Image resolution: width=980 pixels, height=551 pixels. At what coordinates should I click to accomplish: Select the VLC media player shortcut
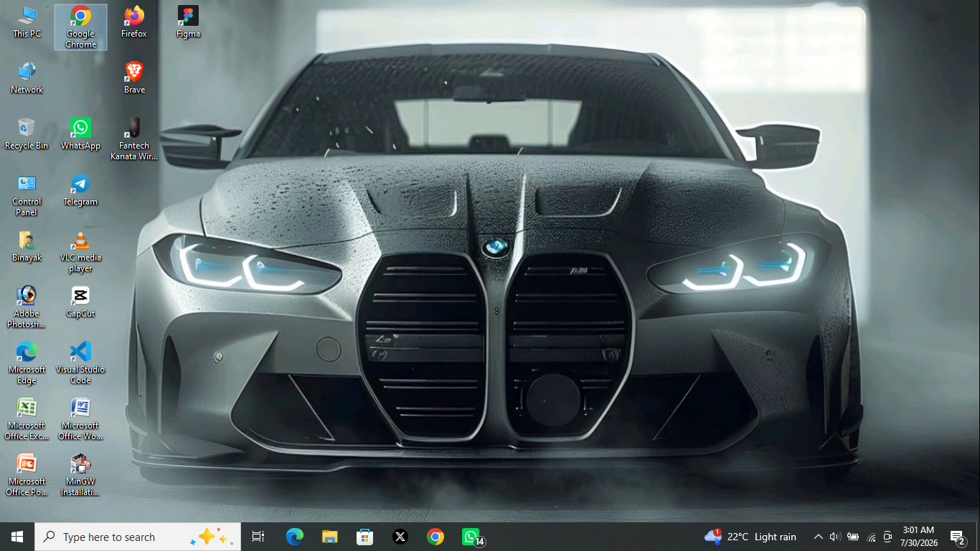tap(80, 251)
